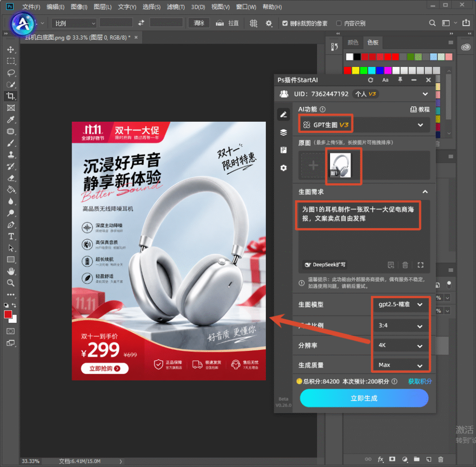Open crop settings gear
The width and height of the screenshot is (476, 467).
269,23
